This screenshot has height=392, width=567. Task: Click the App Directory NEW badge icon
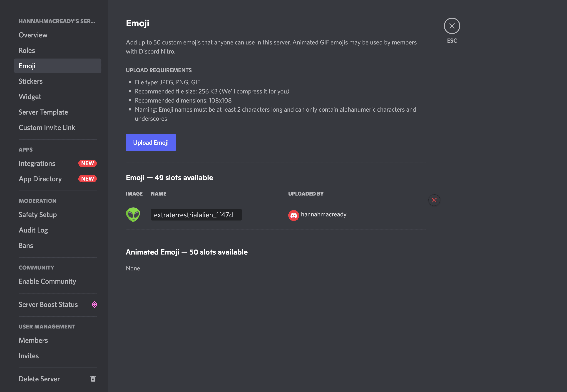click(x=87, y=178)
